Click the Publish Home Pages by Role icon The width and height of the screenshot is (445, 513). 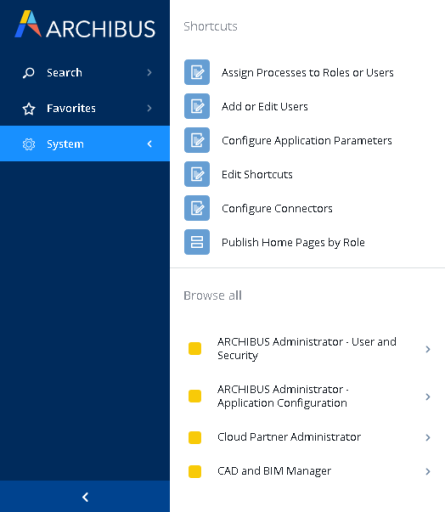[197, 242]
